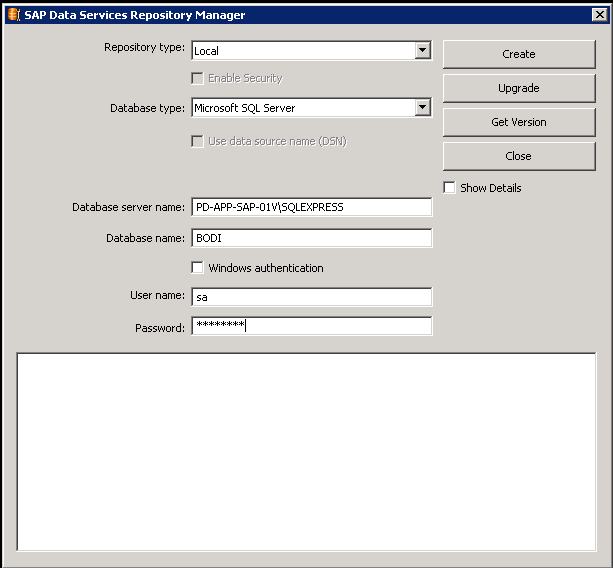Check the Show Details box
613x568 pixels.
[x=450, y=188]
